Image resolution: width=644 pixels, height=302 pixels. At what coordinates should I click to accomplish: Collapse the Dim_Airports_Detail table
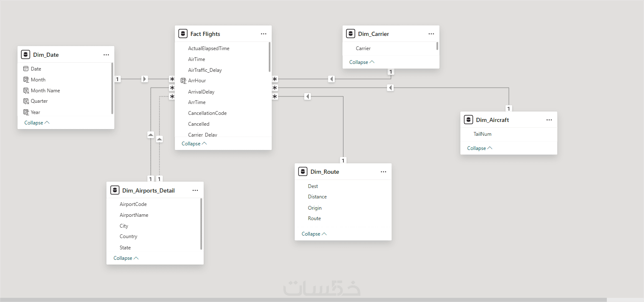126,258
